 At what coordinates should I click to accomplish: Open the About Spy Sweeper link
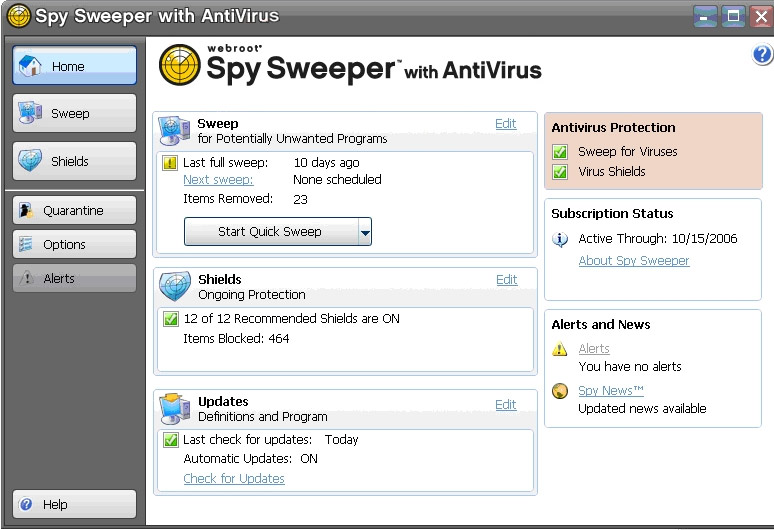[634, 261]
